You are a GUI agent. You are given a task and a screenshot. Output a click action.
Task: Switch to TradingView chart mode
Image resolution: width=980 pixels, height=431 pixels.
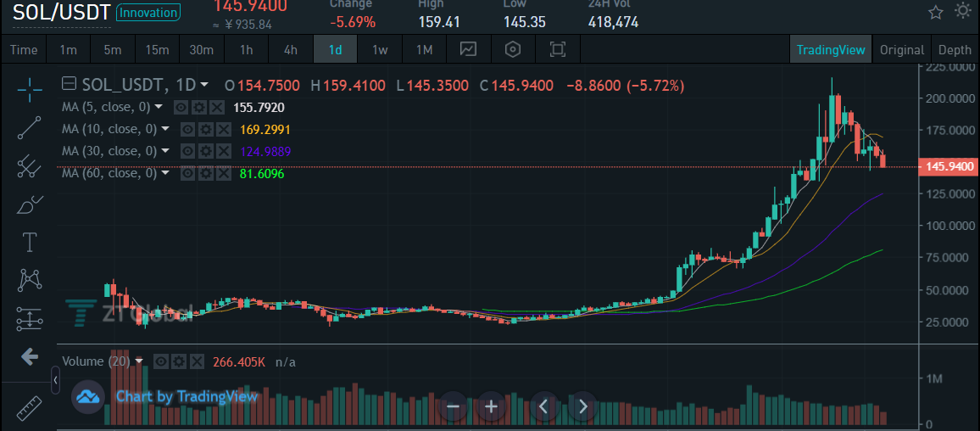(831, 49)
